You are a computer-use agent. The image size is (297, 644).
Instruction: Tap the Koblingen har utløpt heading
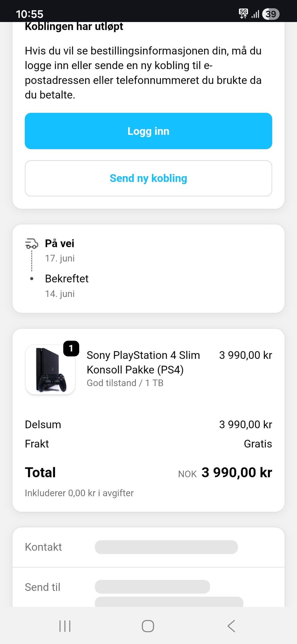(74, 27)
